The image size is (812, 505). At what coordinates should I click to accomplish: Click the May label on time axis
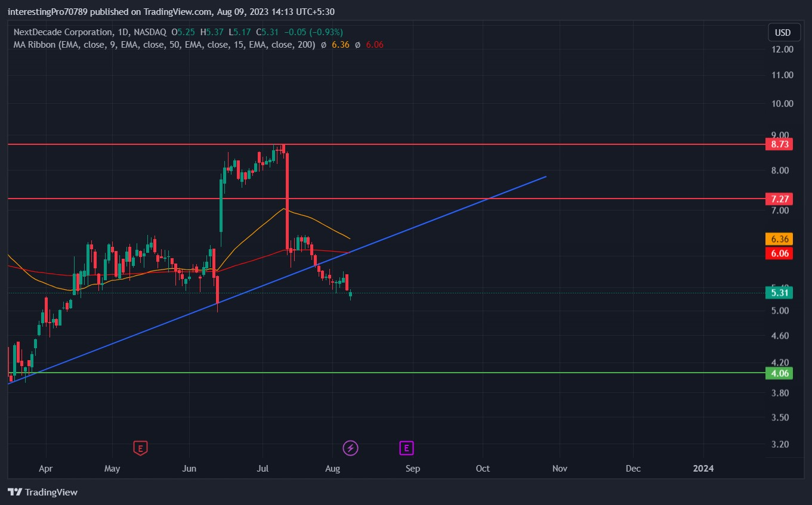click(x=112, y=469)
